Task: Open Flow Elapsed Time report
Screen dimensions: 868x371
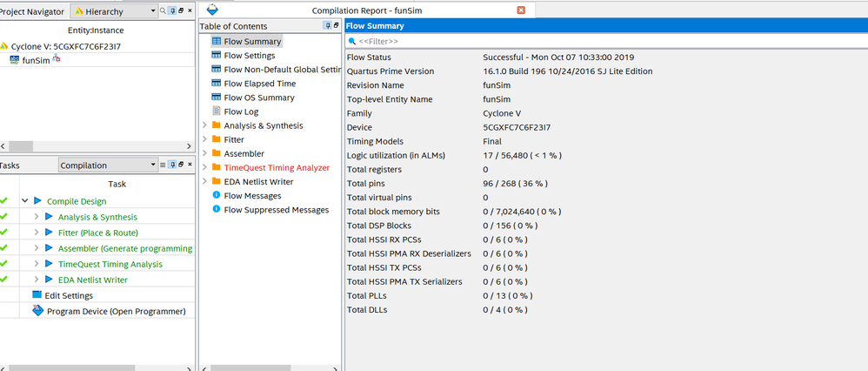Action: coord(260,84)
